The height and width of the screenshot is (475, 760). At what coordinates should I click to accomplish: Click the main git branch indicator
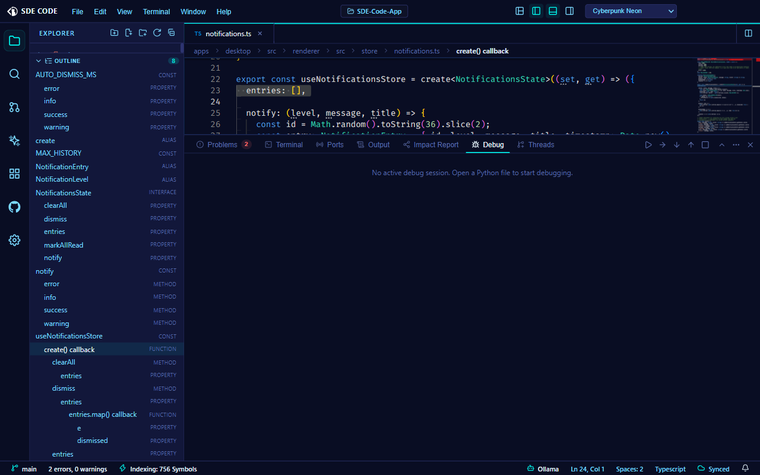coord(24,469)
